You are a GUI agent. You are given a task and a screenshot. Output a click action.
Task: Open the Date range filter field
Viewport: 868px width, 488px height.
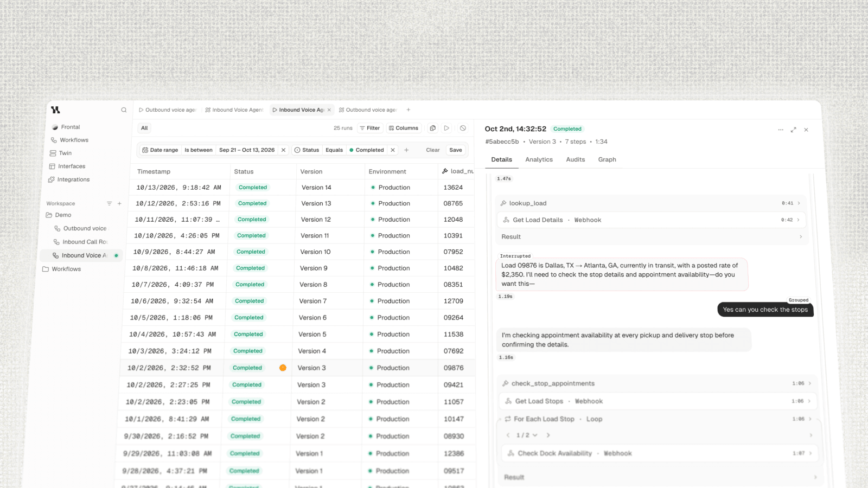click(x=160, y=150)
